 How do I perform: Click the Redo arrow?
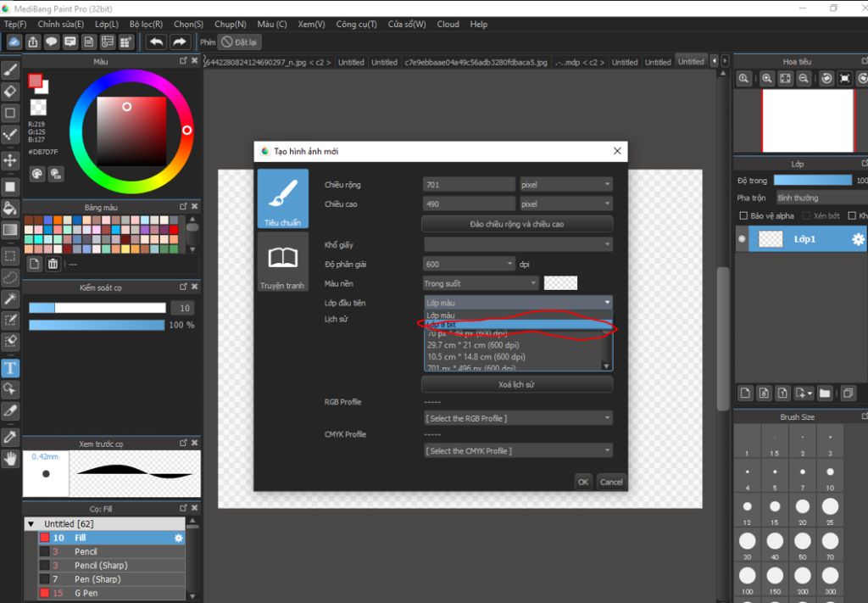[180, 42]
